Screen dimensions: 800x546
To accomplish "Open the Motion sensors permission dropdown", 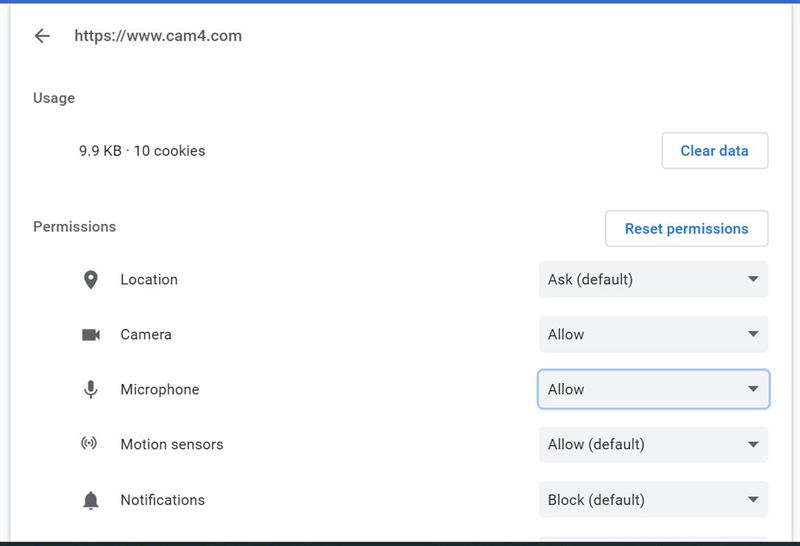I will (x=654, y=444).
